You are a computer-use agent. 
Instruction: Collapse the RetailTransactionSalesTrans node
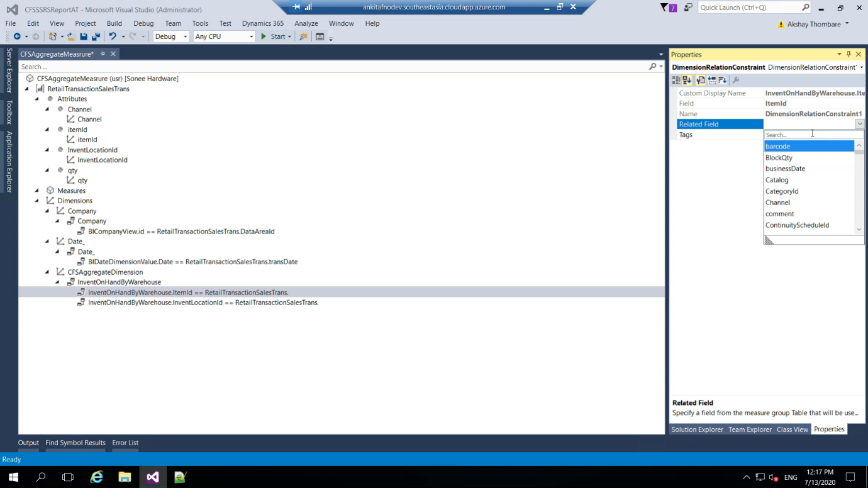(27, 89)
